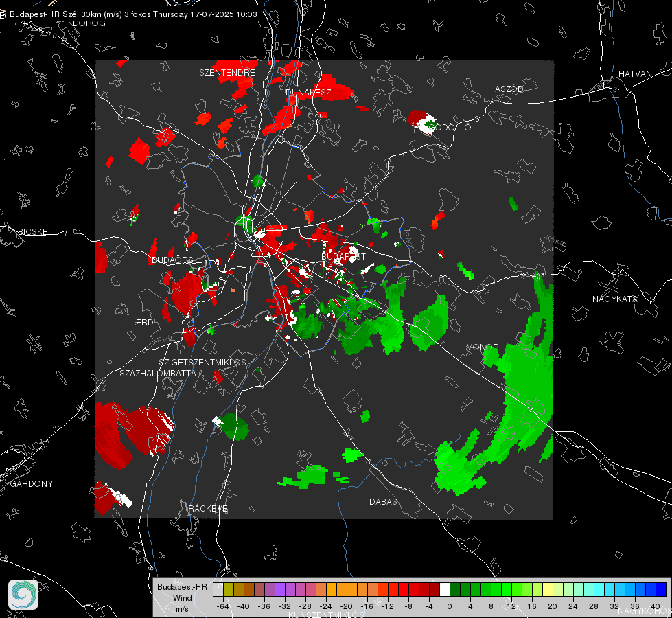The height and width of the screenshot is (618, 672).
Task: Click the BUDAÖRS label
Action: (x=172, y=260)
